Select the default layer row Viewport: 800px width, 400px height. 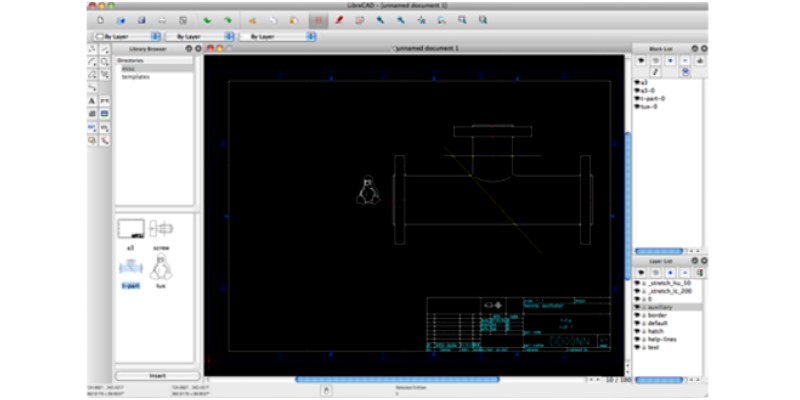pyautogui.click(x=668, y=323)
